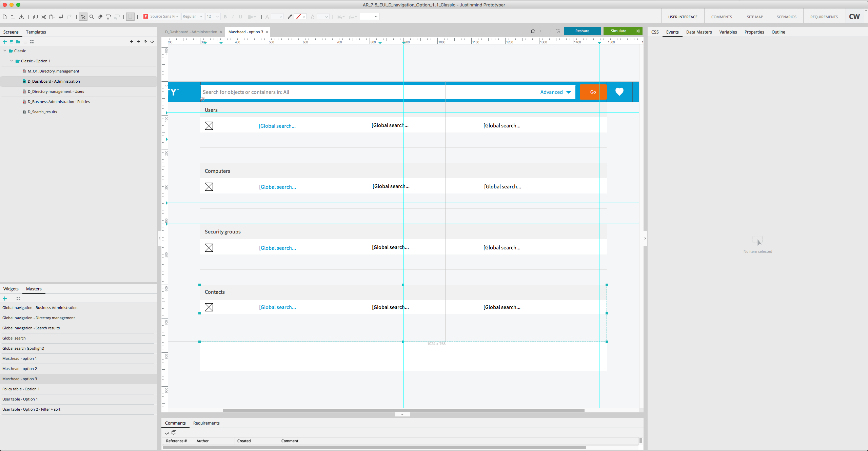Image resolution: width=868 pixels, height=451 pixels.
Task: Undo last action in toolbar
Action: click(61, 17)
